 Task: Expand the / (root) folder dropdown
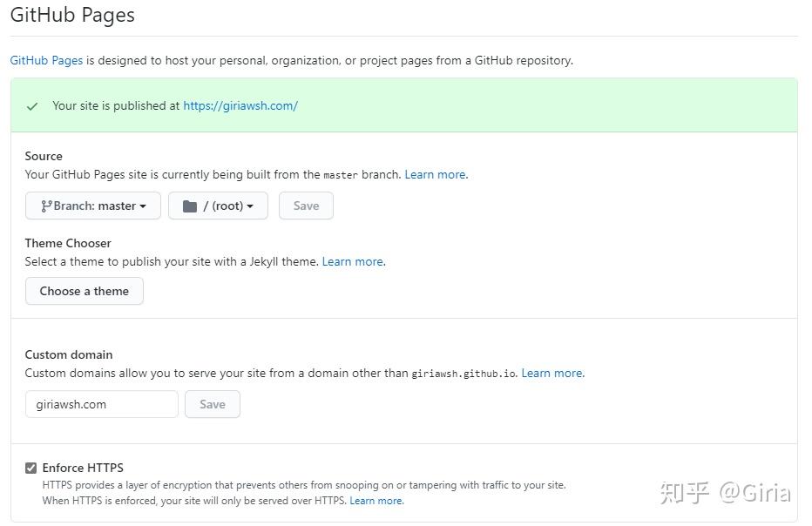click(x=218, y=206)
